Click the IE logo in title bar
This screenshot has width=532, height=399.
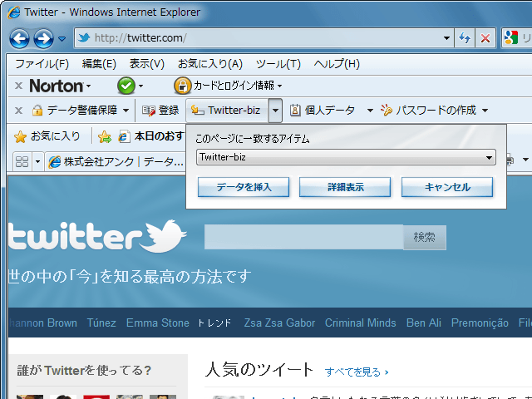coord(14,12)
